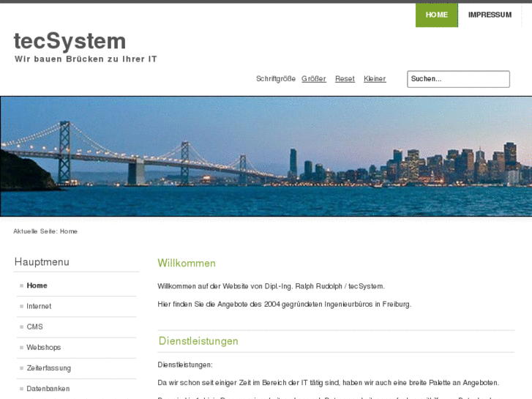Open the IMPRESSUM page
Image resolution: width=532 pixels, height=399 pixels.
(490, 15)
